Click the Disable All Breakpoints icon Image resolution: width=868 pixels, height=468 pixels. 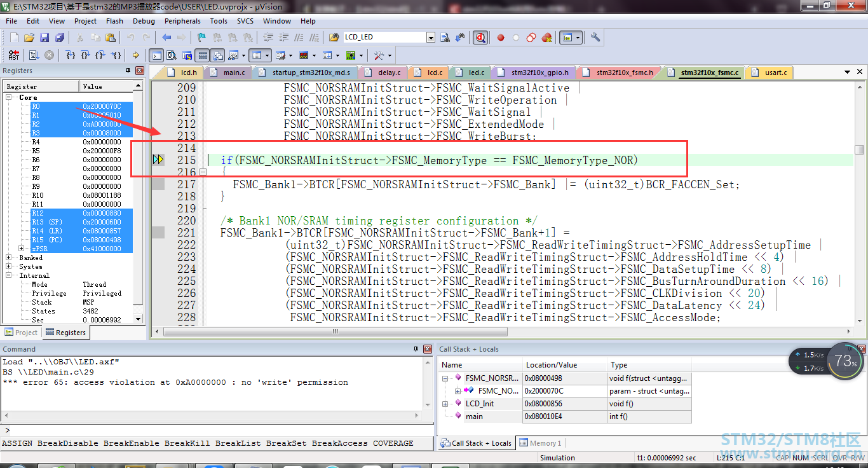[x=531, y=38]
